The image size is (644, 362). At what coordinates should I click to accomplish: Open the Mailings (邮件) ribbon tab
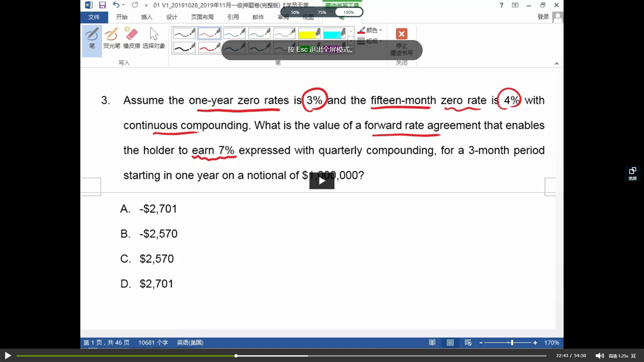258,17
